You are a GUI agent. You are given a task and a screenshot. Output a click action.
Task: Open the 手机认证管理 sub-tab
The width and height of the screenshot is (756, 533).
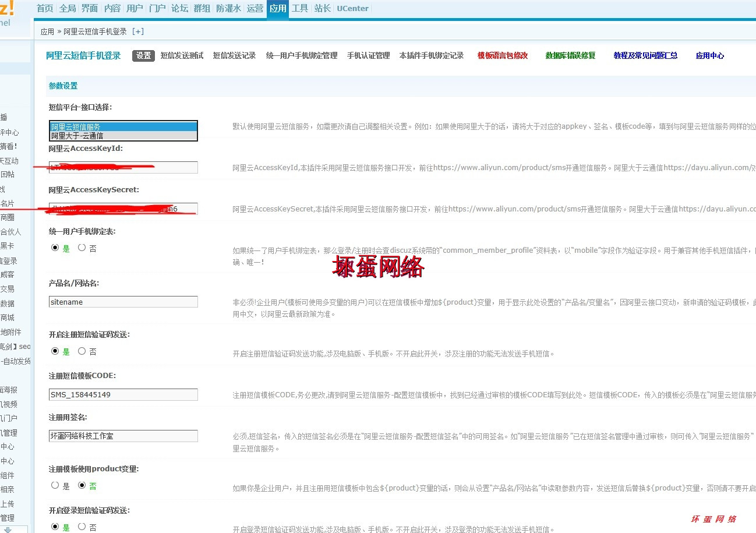coord(369,56)
